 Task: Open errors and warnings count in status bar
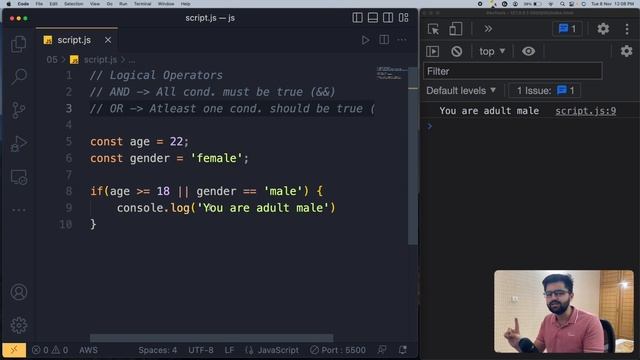tap(50, 350)
